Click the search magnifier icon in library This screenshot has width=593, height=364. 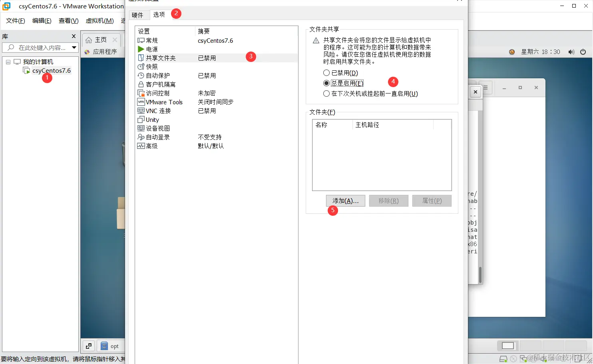tap(11, 48)
